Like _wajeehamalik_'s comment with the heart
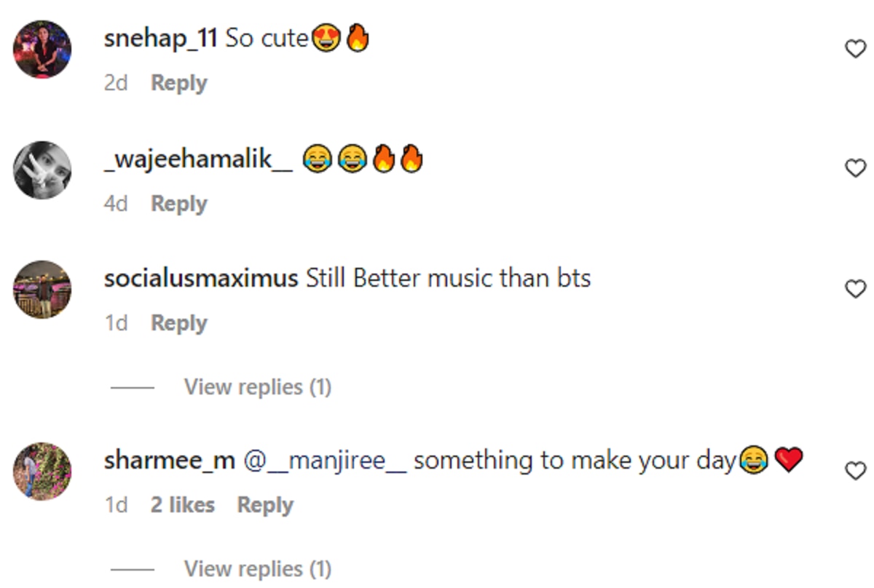The height and width of the screenshot is (588, 874). pos(854,168)
